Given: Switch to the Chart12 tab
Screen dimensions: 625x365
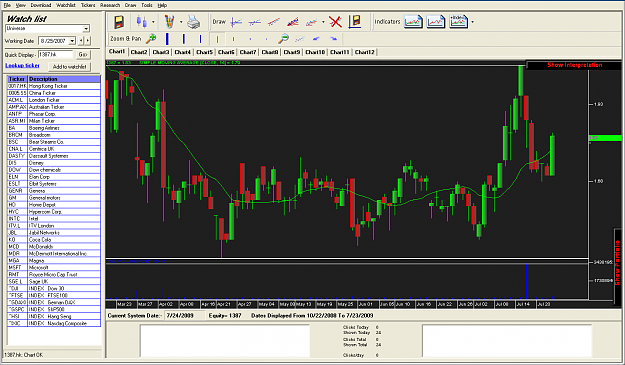Looking at the screenshot, I should [x=364, y=52].
